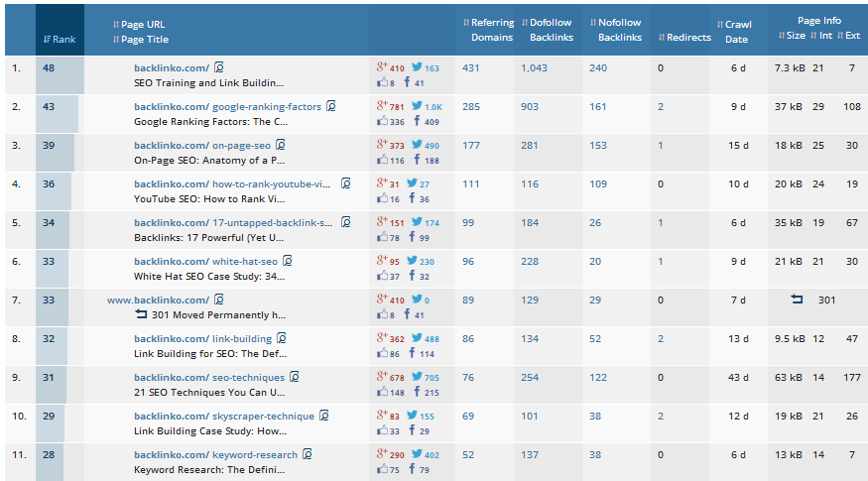Sort by Nofollow Backlinks header
Viewport: 868px width, 481px height.
point(616,30)
